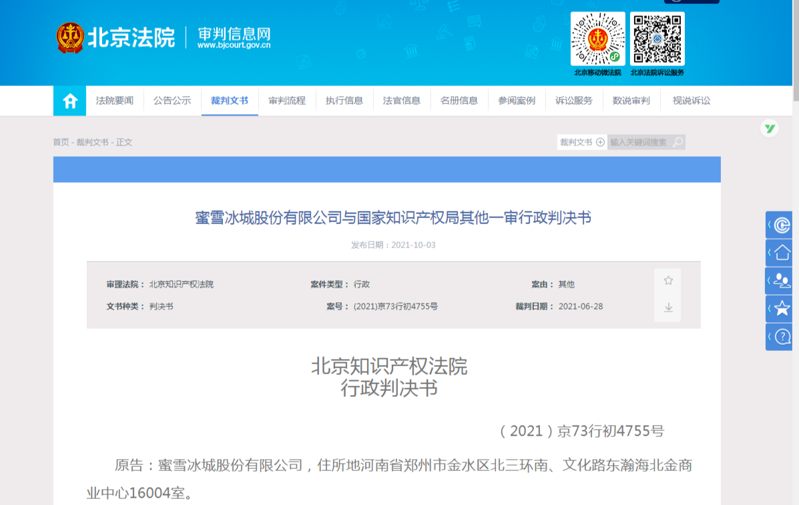Image resolution: width=799 pixels, height=505 pixels.
Task: Click the 首页 breadcrumb link
Action: pos(61,142)
